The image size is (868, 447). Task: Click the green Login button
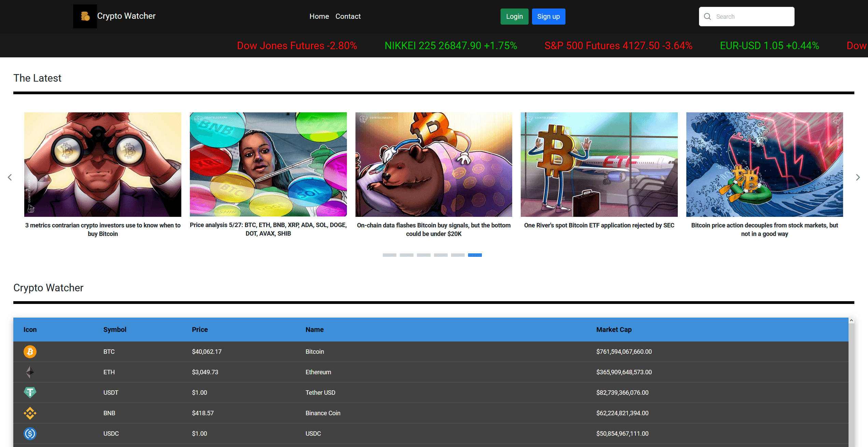coord(514,16)
